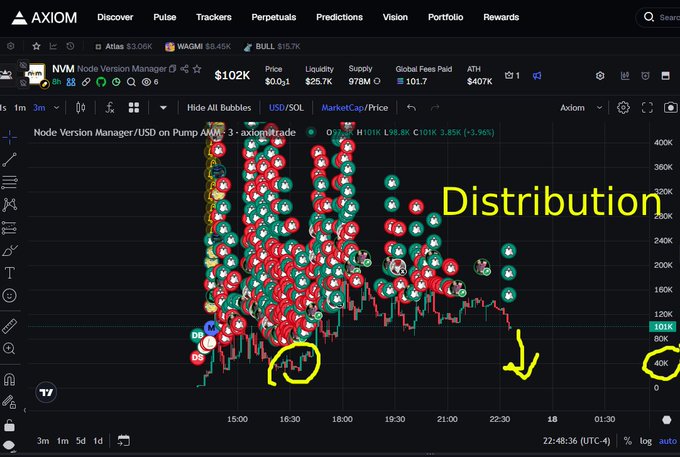Screen dimensions: 680x457
Task: Toggle log scale mode
Action: (646, 441)
